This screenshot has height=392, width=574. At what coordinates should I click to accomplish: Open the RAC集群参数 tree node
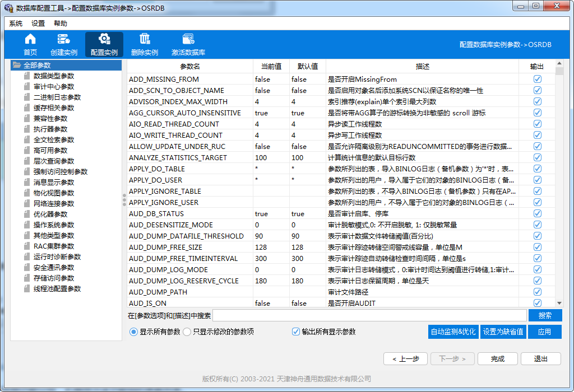click(x=53, y=246)
